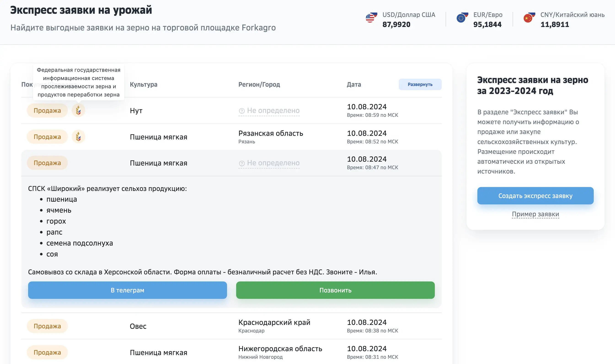The height and width of the screenshot is (364, 615).
Task: Open the seller's Telegram via В телеграм
Action: point(127,290)
